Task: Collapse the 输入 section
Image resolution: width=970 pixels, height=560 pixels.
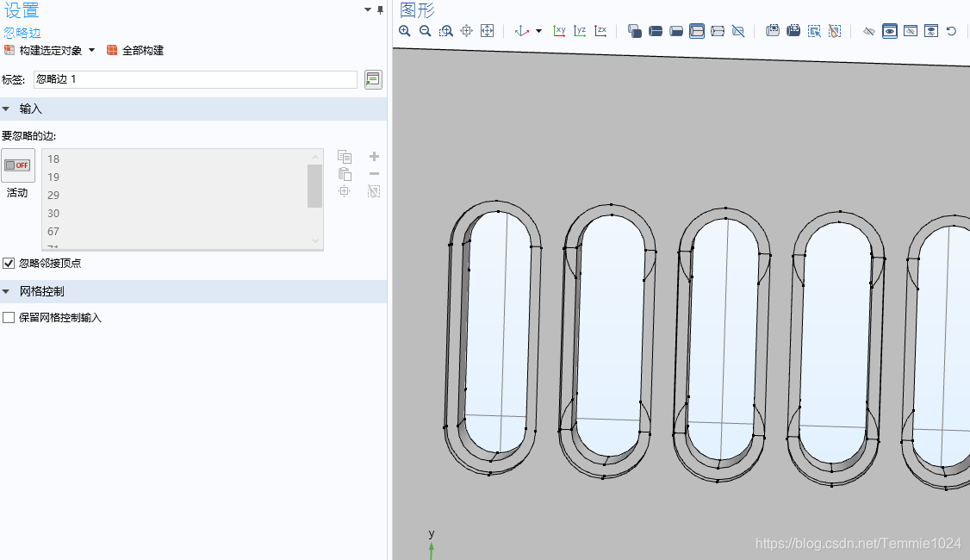Action: 6,109
